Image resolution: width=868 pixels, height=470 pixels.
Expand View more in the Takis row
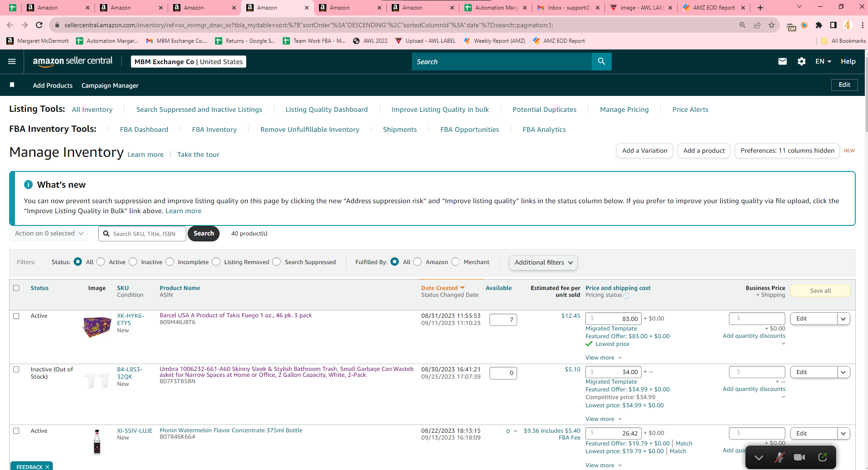coord(604,358)
